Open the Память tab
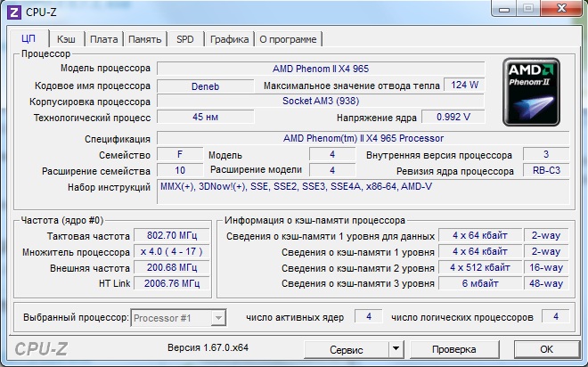 click(144, 39)
